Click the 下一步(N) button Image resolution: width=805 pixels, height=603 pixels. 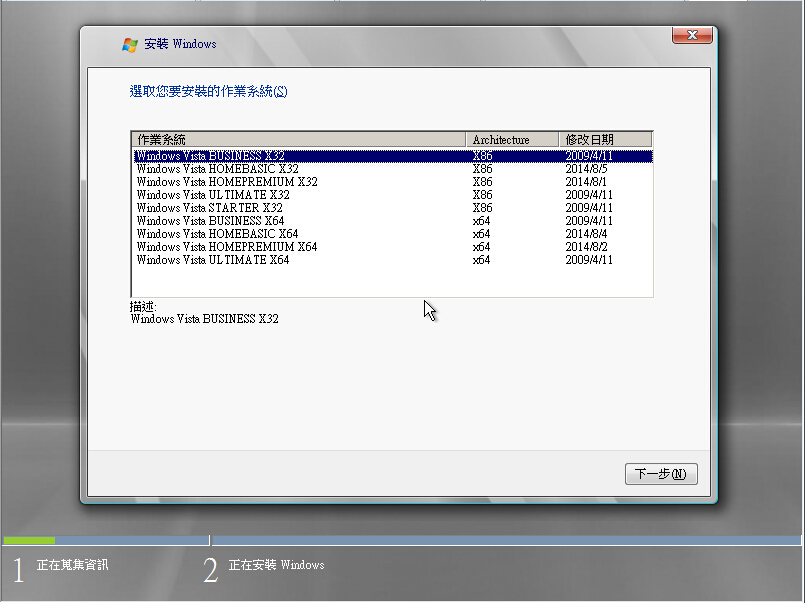coord(661,474)
